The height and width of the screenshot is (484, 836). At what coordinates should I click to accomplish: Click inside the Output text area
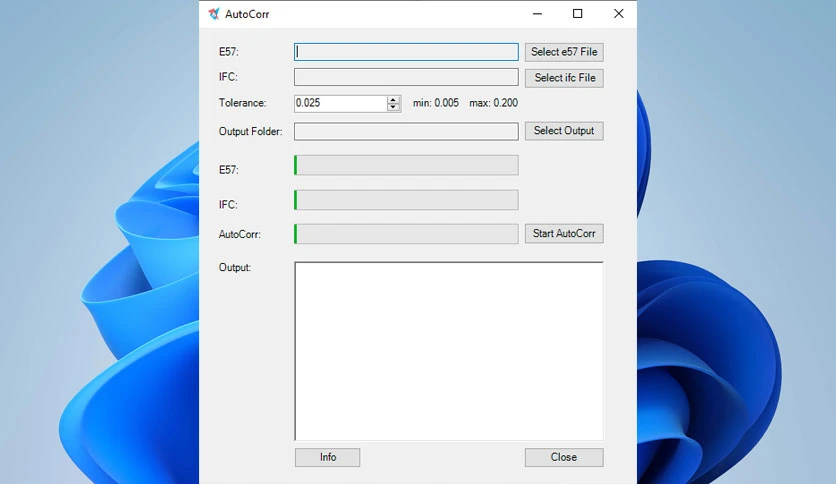(x=449, y=351)
